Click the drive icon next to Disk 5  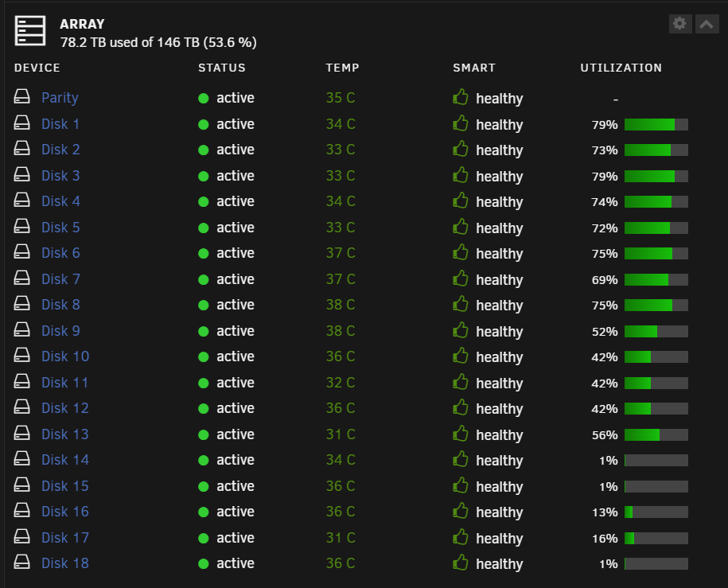[x=21, y=226]
